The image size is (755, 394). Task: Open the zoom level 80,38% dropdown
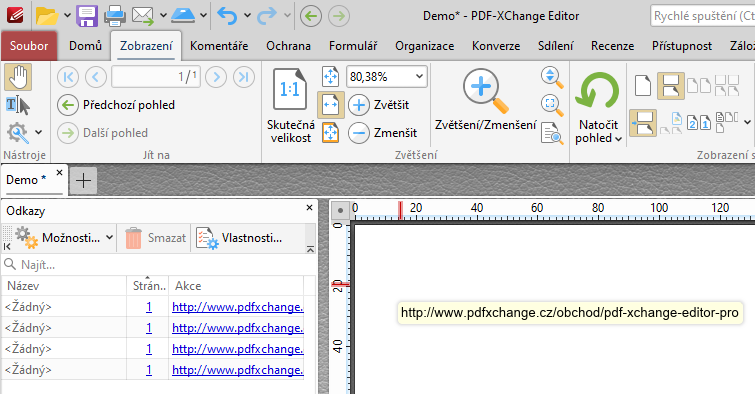point(419,77)
